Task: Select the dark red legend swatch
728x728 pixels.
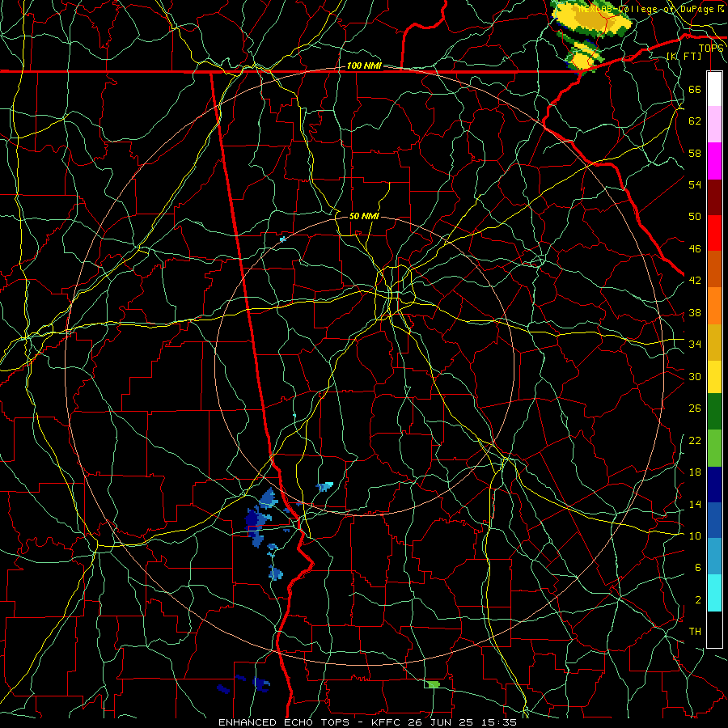Action: (x=714, y=197)
